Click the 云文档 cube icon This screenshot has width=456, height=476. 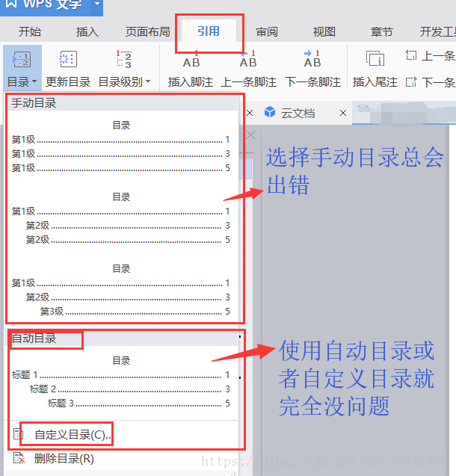pos(270,112)
